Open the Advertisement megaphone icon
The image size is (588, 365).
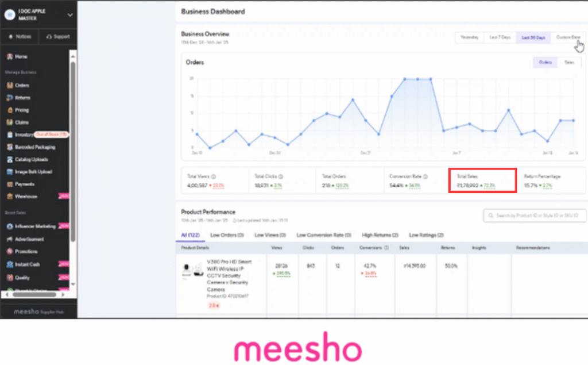point(10,239)
